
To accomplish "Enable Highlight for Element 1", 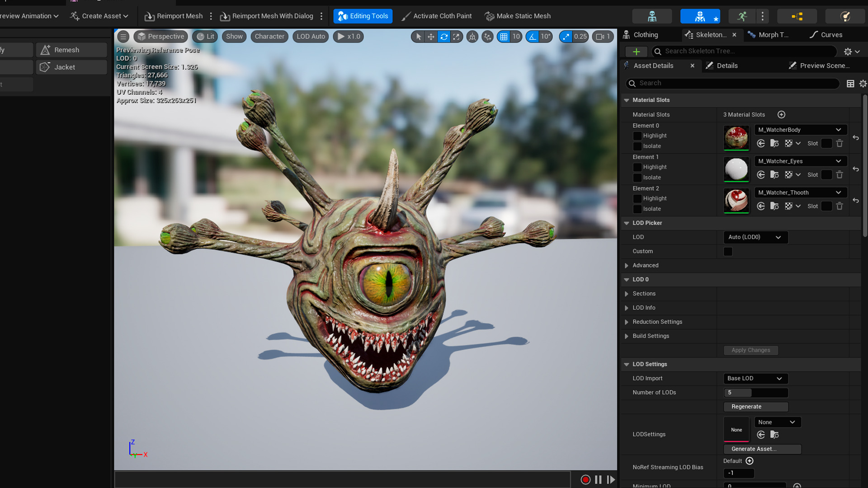I will pyautogui.click(x=637, y=167).
